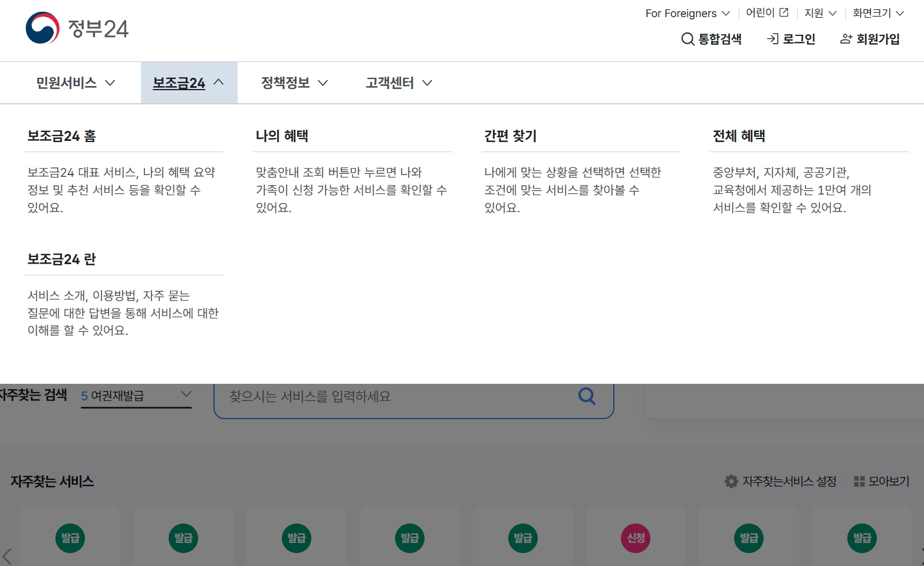Image resolution: width=924 pixels, height=566 pixels.
Task: Open 자주찾는서비스 설정 gear settings
Action: click(x=781, y=481)
